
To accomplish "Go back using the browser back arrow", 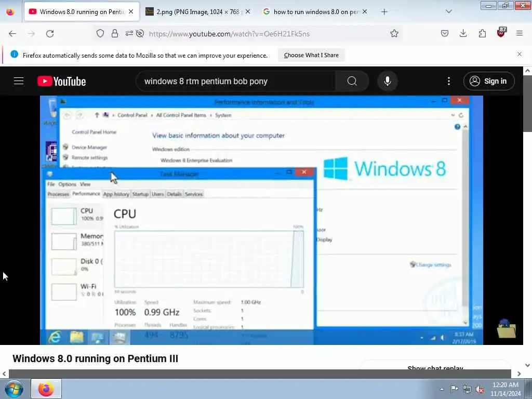I will [12, 34].
